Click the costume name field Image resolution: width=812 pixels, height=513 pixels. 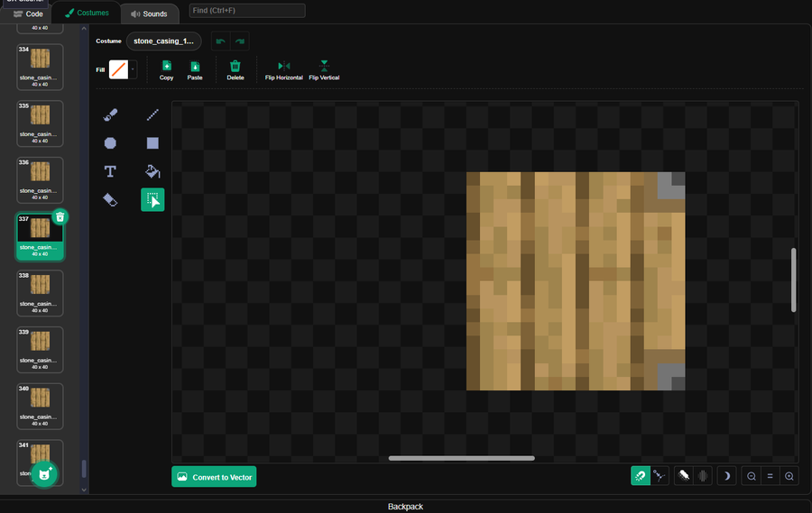pyautogui.click(x=163, y=41)
